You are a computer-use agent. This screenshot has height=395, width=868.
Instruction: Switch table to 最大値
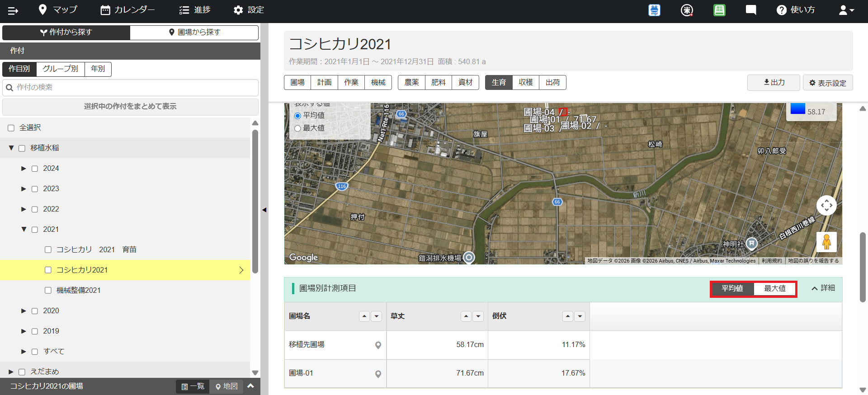pos(775,288)
